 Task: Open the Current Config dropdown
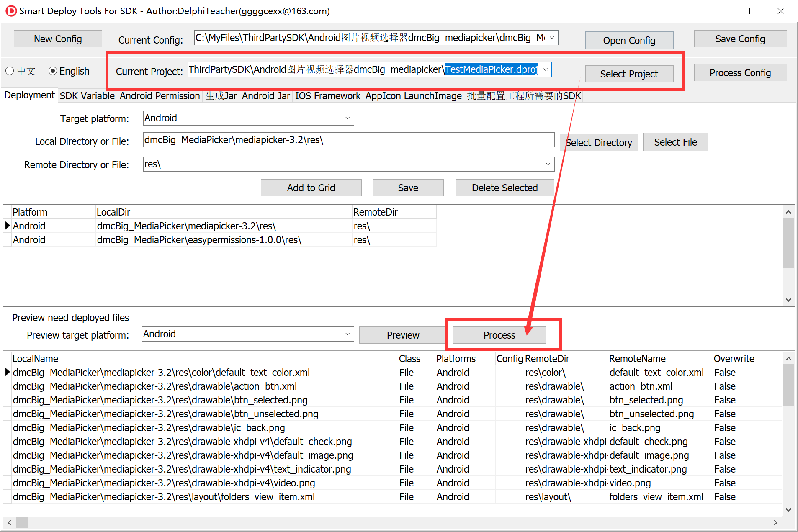552,38
